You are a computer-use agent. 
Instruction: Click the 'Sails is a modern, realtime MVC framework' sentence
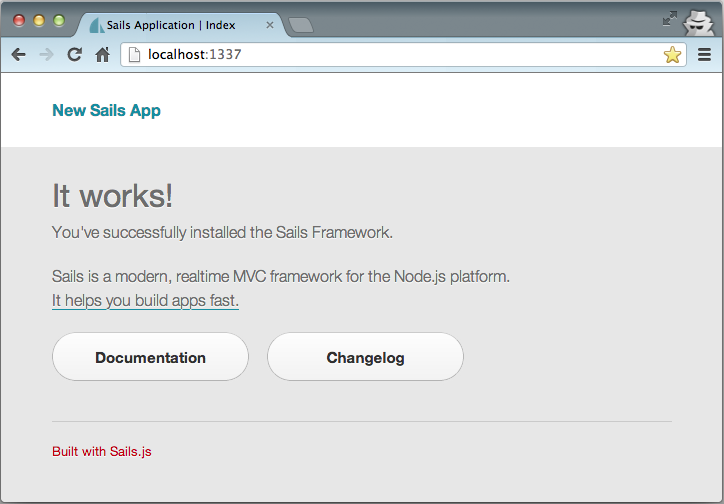281,276
